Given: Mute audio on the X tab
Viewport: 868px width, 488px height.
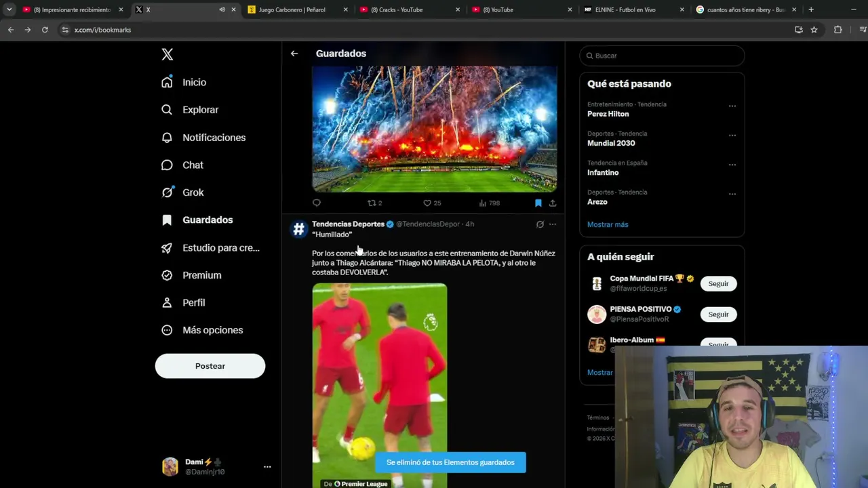Looking at the screenshot, I should [222, 9].
